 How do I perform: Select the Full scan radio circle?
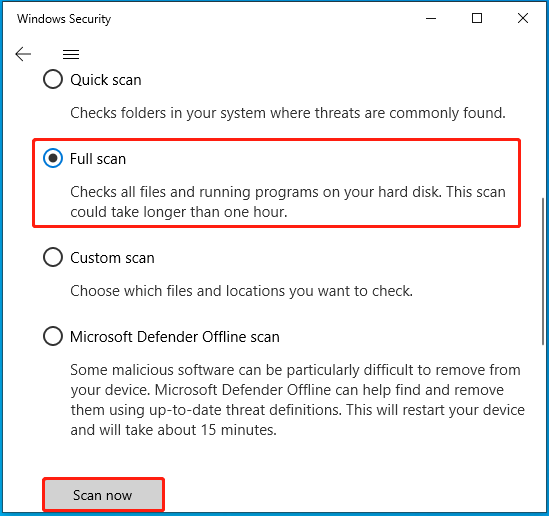53,158
